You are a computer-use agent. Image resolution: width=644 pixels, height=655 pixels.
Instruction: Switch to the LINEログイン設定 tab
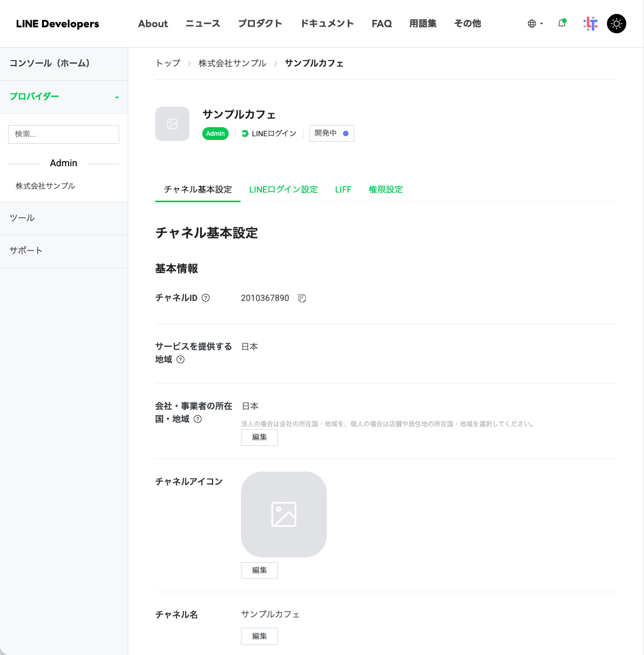[283, 189]
